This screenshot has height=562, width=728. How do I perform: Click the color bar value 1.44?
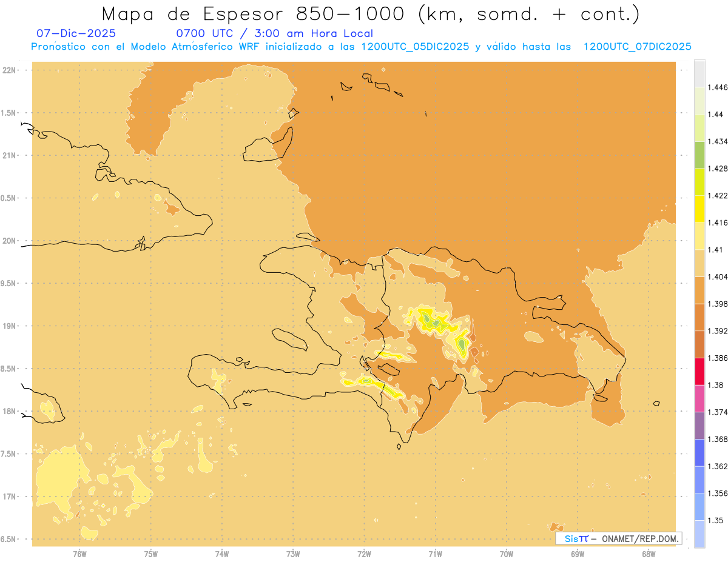[716, 114]
